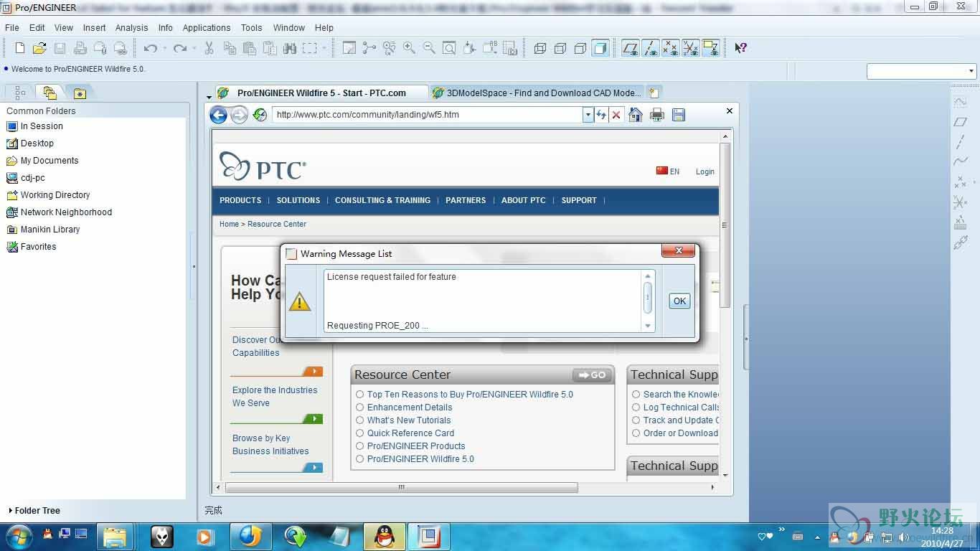Open the File menu
This screenshot has width=980, height=551.
[x=12, y=27]
